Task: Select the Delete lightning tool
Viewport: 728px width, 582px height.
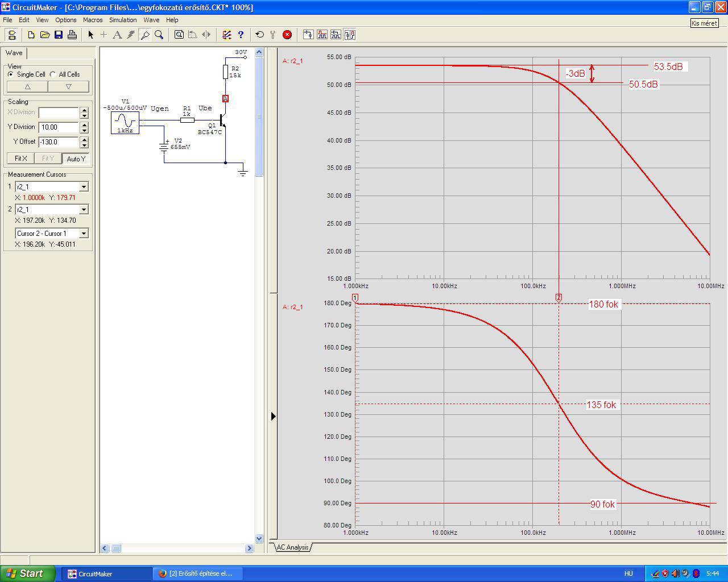Action: point(131,35)
